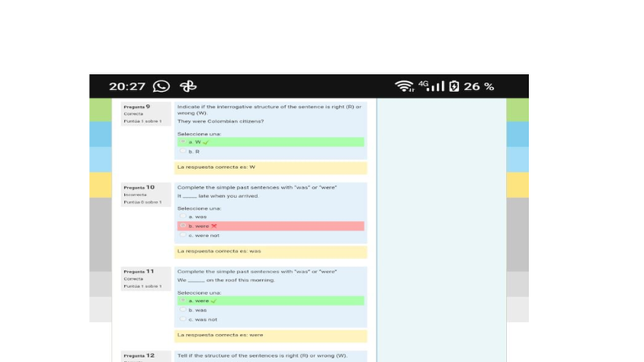The height and width of the screenshot is (362, 644).
Task: Click the Pregunta 10 info box
Action: 145,195
